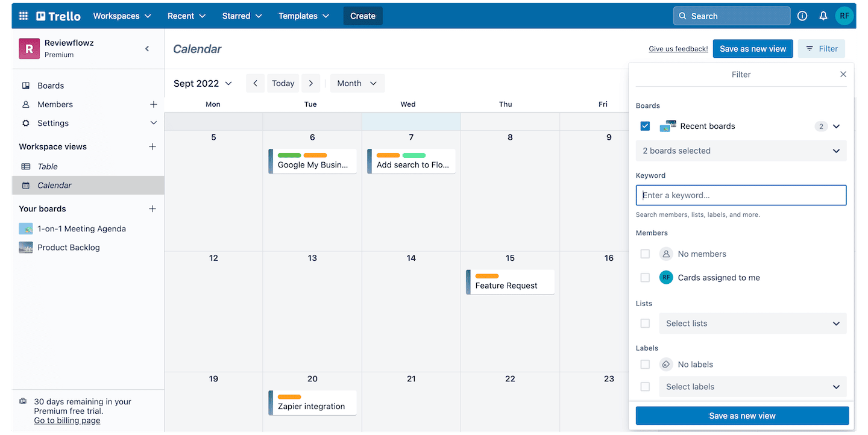Viewport: 868px width, 435px height.
Task: Close the Filter panel
Action: tap(843, 74)
